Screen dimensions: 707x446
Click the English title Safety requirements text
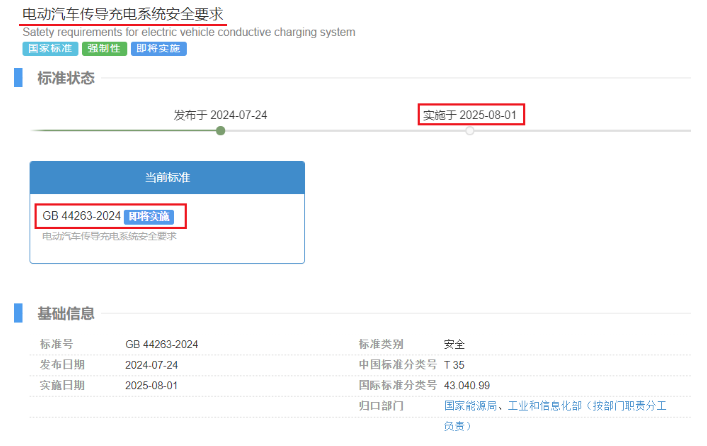[189, 32]
